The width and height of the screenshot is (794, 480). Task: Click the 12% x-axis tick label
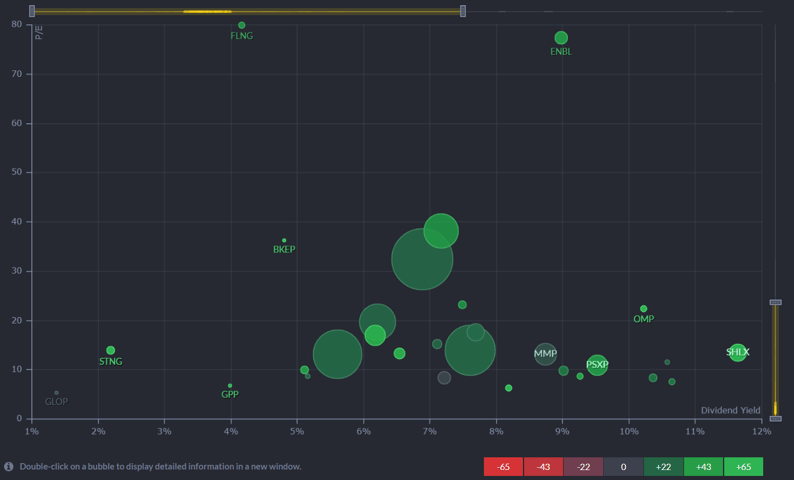tap(761, 431)
